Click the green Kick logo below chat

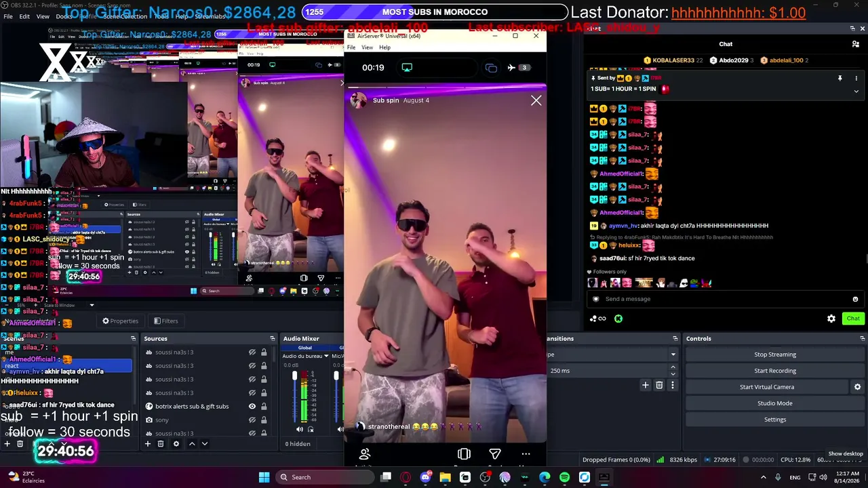(x=618, y=319)
